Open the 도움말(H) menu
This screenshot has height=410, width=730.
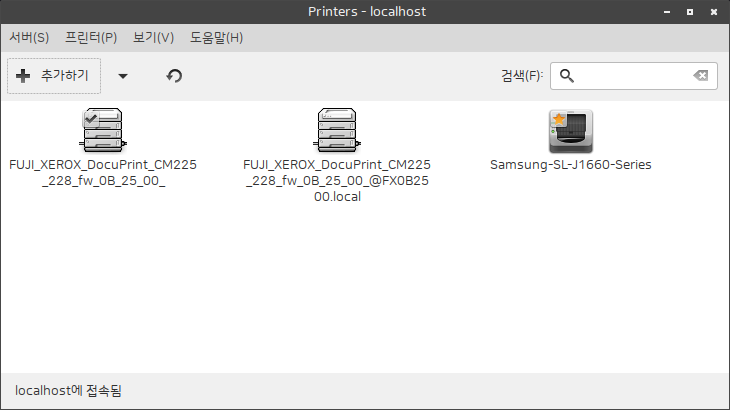pos(217,38)
